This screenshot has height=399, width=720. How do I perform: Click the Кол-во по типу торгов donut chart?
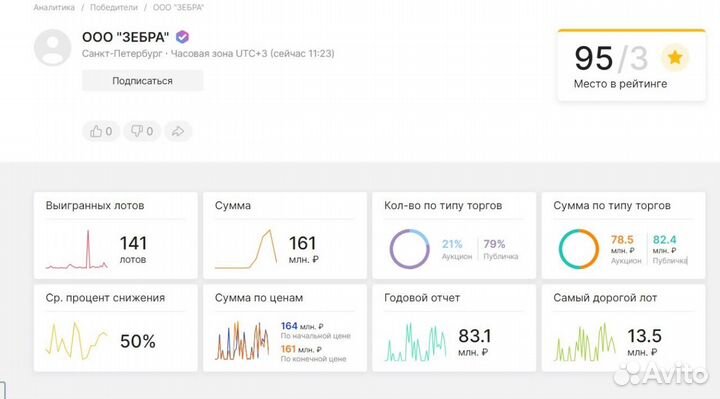point(410,249)
